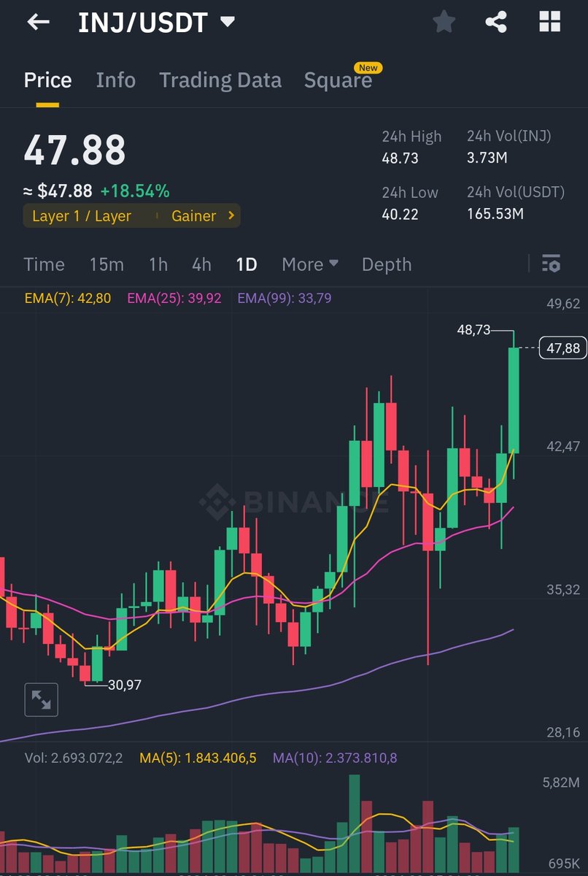
Task: Click the 48,73 high price marker
Action: (474, 330)
